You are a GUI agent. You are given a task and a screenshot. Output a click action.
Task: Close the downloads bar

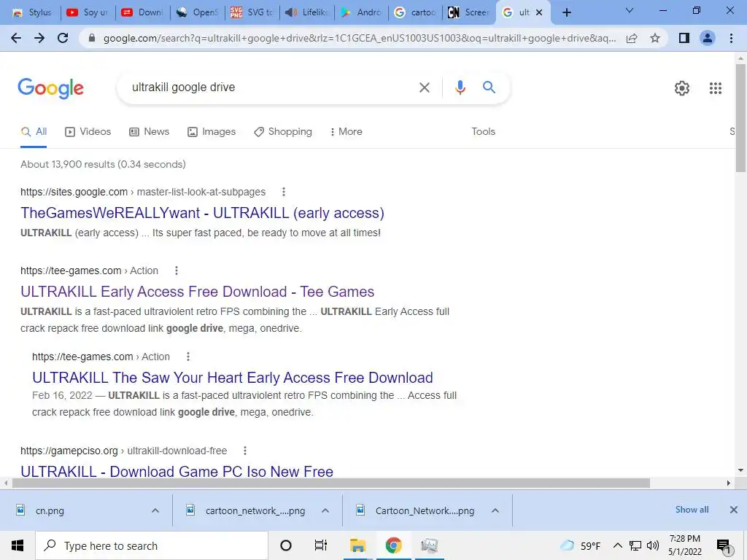(x=734, y=510)
